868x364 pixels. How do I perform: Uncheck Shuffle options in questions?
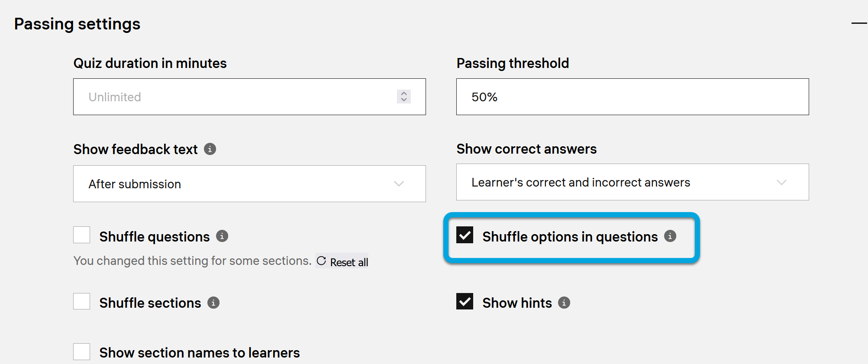[x=465, y=235]
